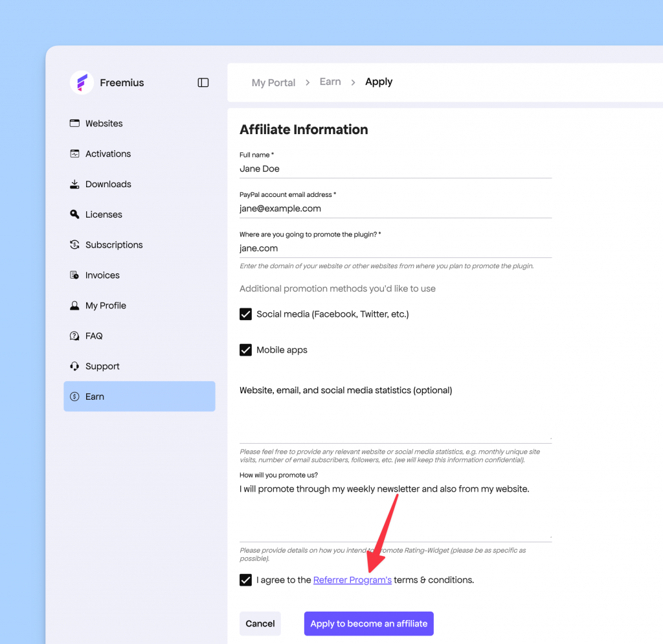Click the Freemius logo icon
The height and width of the screenshot is (644, 663).
(82, 82)
